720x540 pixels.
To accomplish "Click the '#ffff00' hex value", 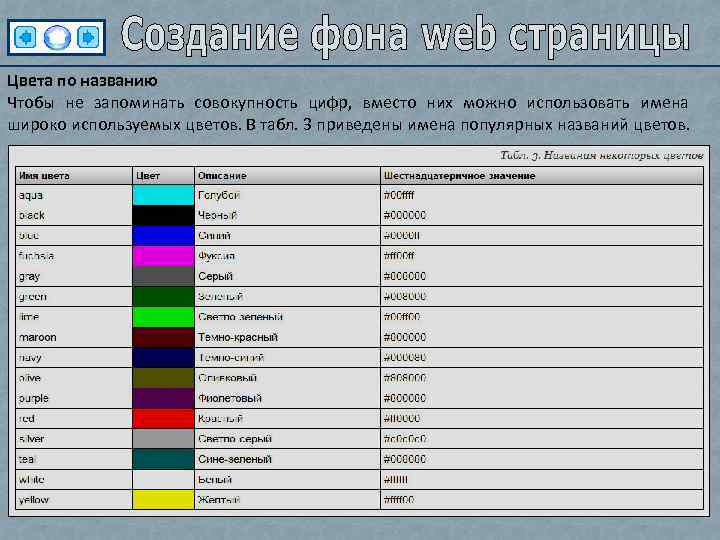I will (x=399, y=500).
